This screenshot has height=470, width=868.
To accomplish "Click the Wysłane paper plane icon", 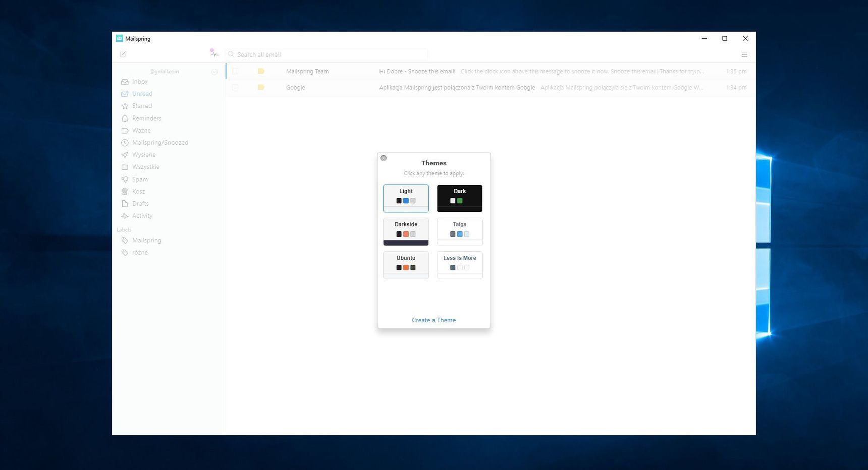I will [125, 155].
